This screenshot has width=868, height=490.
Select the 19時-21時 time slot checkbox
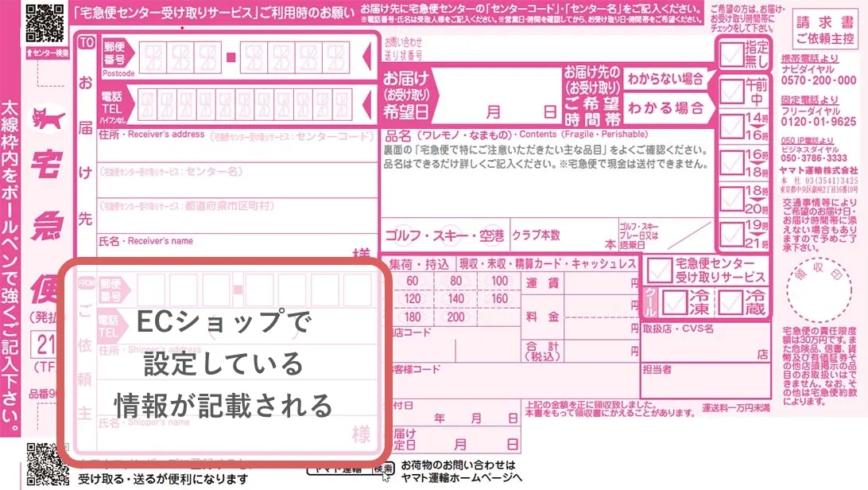(731, 234)
